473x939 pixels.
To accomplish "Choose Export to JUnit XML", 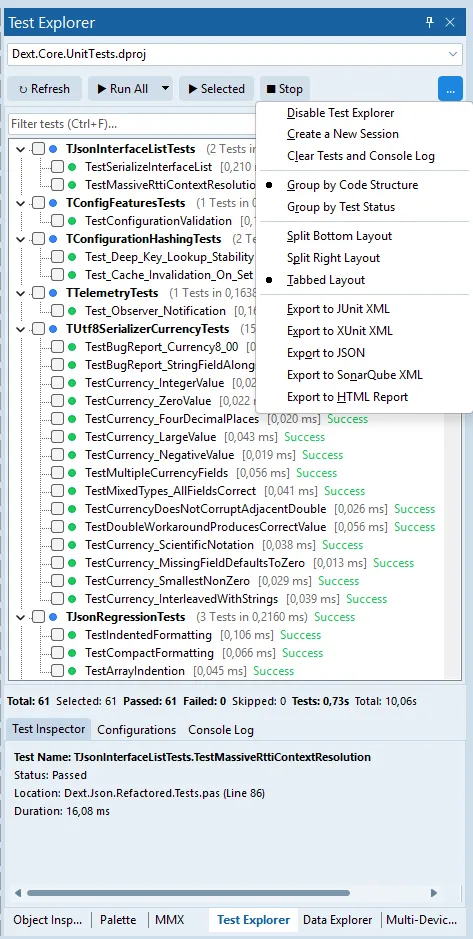I will 338,309.
